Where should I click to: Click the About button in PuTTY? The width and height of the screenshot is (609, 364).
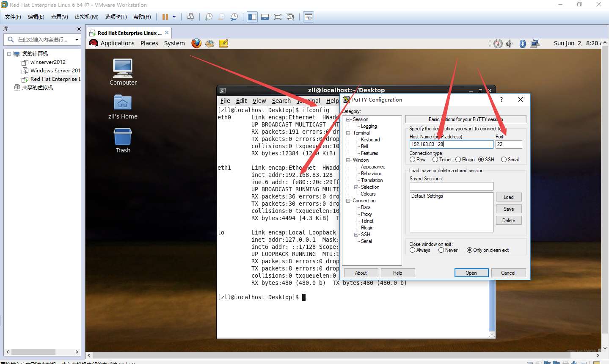[x=361, y=273]
